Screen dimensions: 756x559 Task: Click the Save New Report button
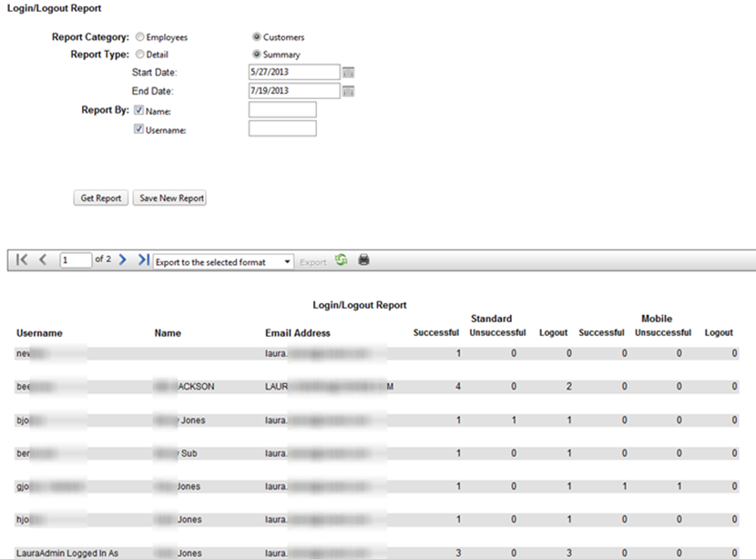tap(169, 198)
